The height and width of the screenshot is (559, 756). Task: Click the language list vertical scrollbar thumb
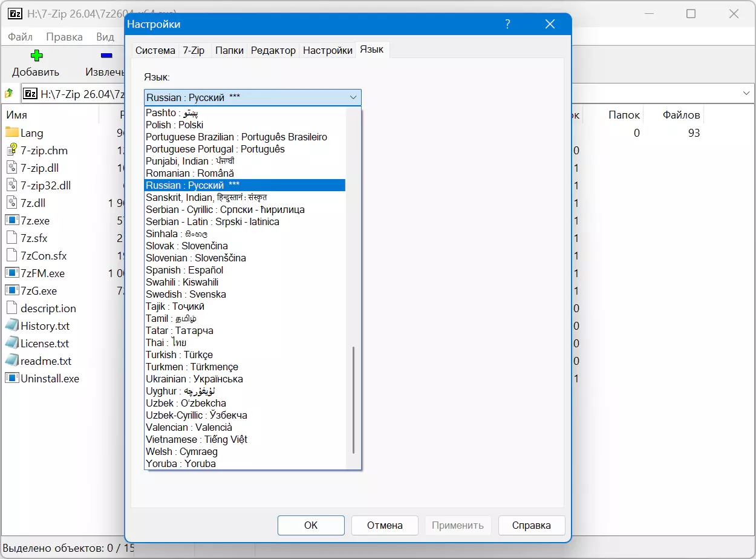[354, 400]
